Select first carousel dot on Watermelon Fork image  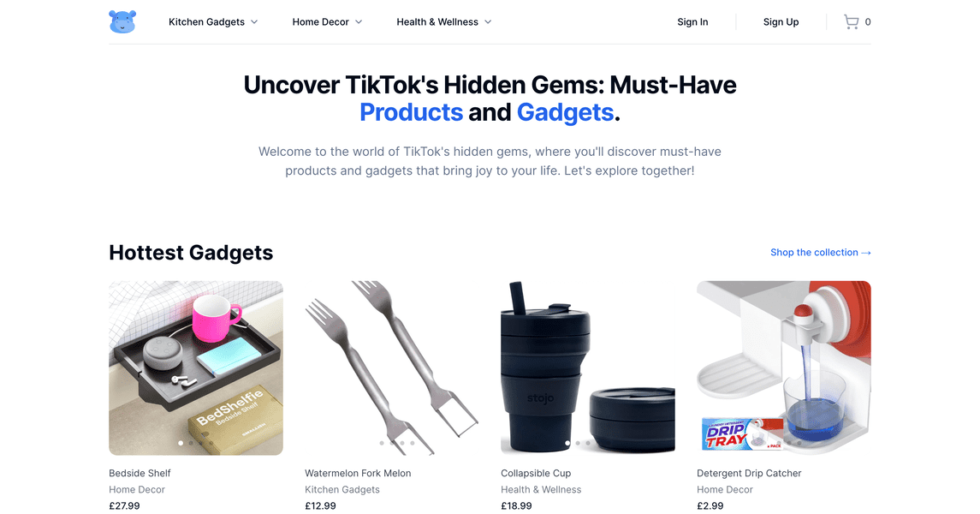pyautogui.click(x=382, y=444)
